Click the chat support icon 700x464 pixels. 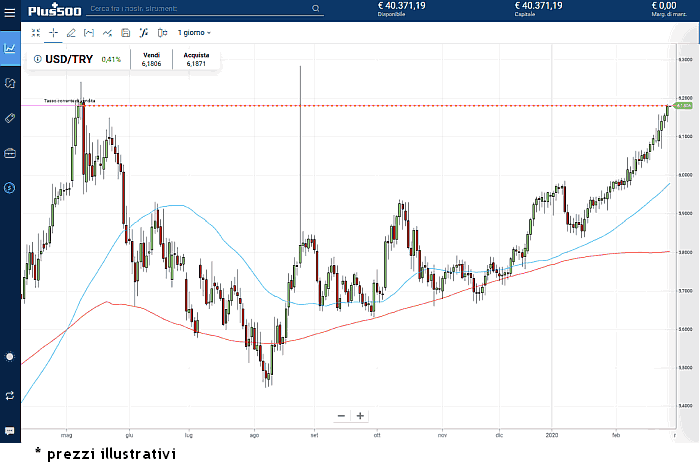click(x=10, y=430)
